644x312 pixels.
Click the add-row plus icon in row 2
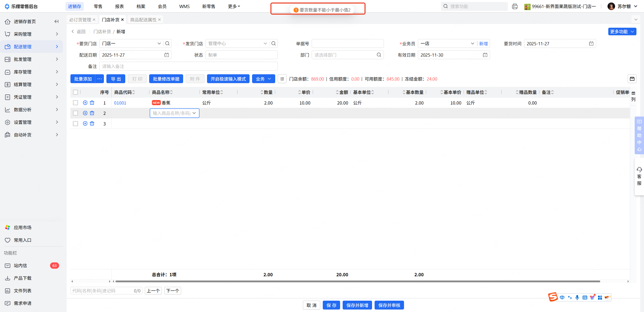click(x=85, y=113)
